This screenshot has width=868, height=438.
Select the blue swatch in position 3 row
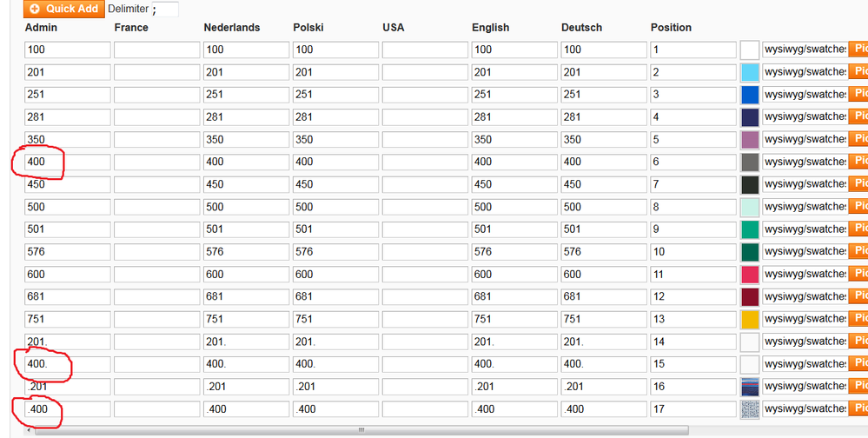tap(750, 95)
